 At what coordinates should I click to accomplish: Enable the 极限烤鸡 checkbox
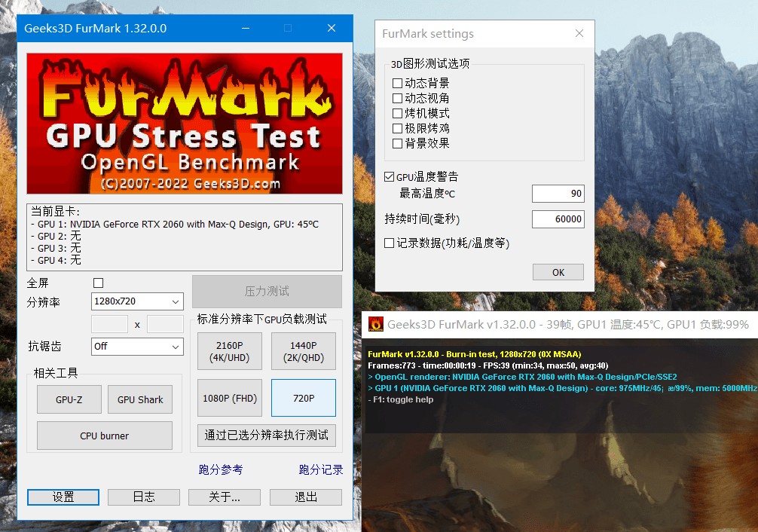(397, 129)
